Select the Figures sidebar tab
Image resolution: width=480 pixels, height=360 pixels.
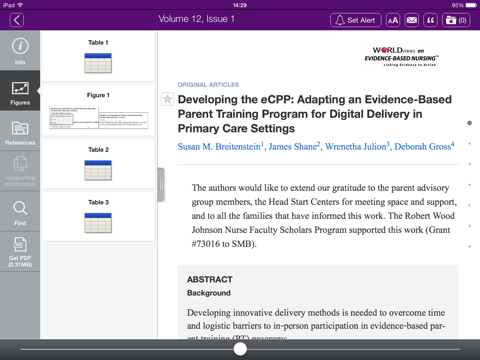pos(20,91)
